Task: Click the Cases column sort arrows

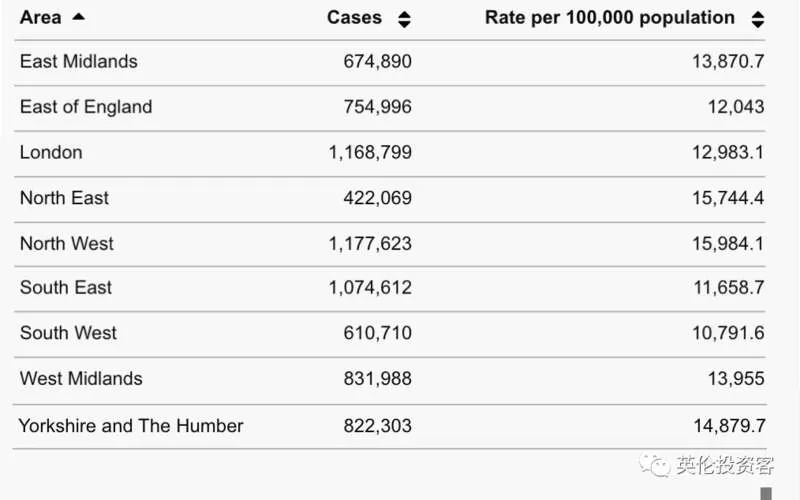Action: [x=404, y=19]
